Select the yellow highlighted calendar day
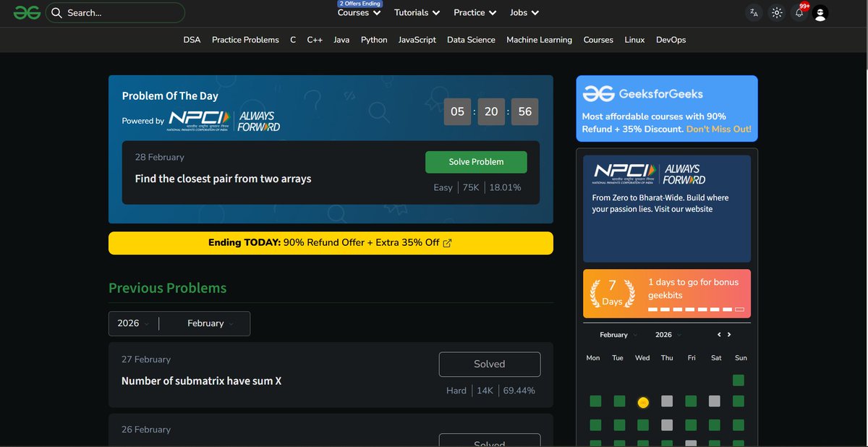Screen dimensions: 868x447 (643, 402)
